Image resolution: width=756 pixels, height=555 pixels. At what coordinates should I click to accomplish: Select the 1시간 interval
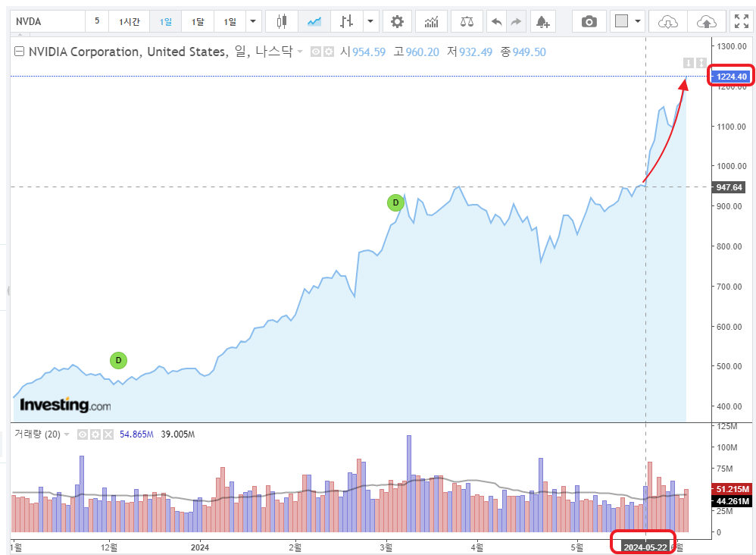[x=130, y=21]
